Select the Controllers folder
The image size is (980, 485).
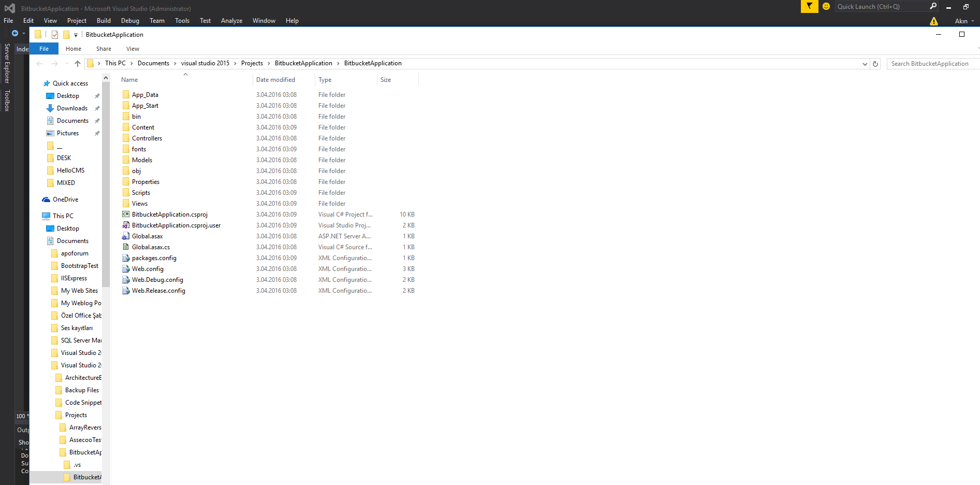coord(147,138)
